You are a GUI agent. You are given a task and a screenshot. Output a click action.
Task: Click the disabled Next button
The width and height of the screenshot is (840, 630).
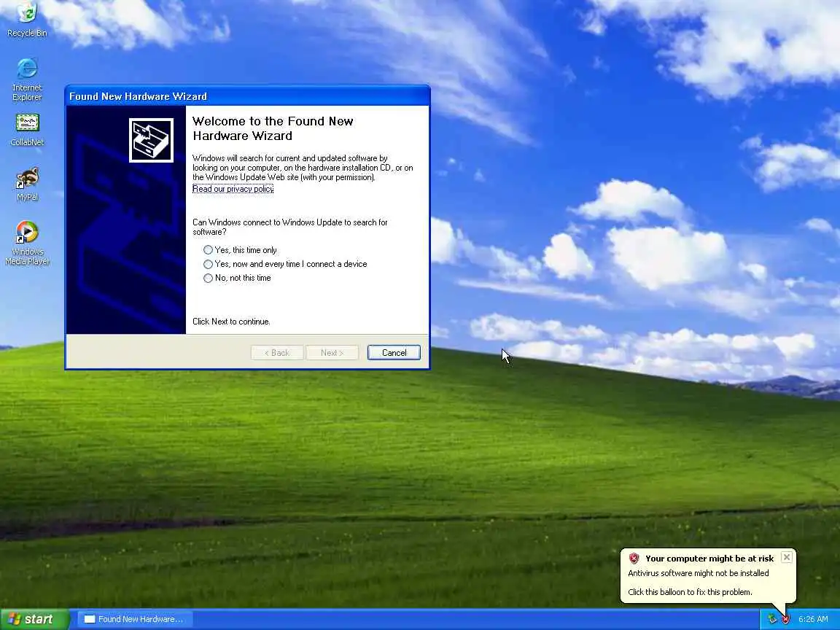pos(332,352)
